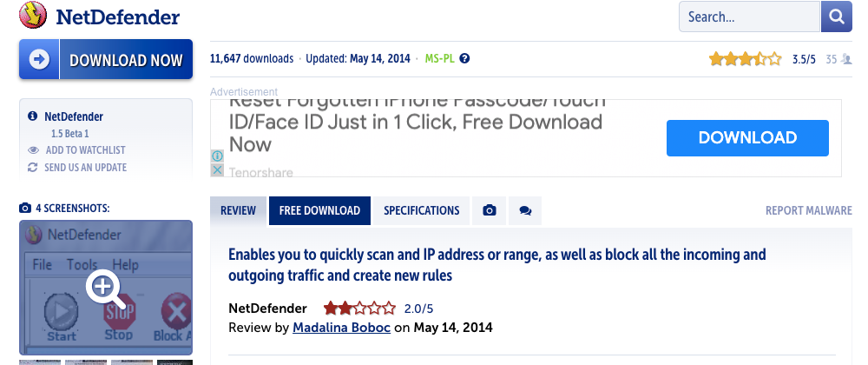
Task: Open the MS-PL license link
Action: tap(439, 58)
